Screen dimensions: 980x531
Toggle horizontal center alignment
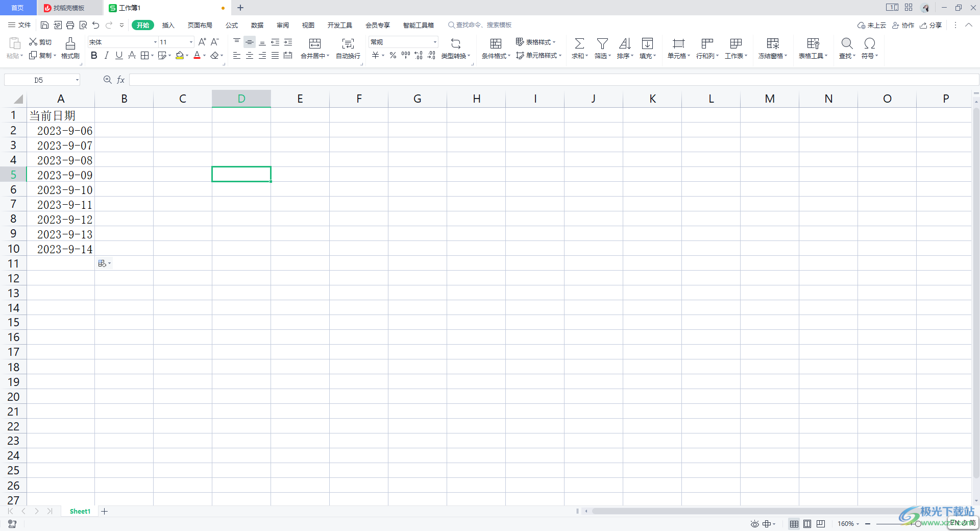(x=250, y=55)
